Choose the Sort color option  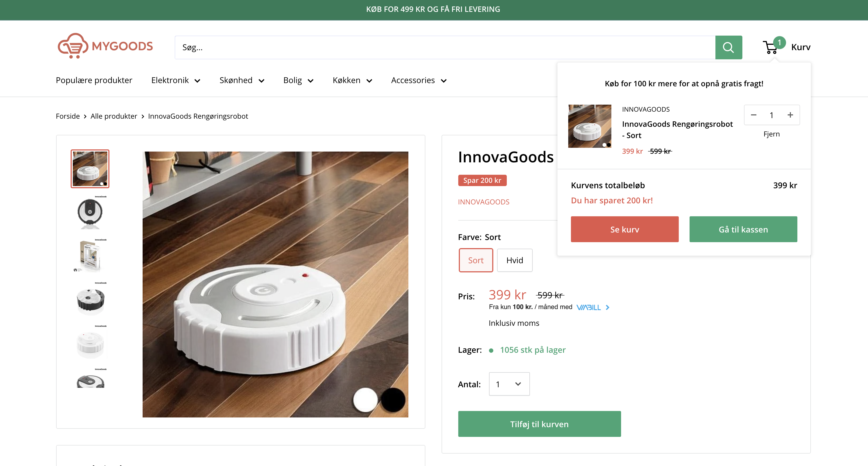click(476, 260)
